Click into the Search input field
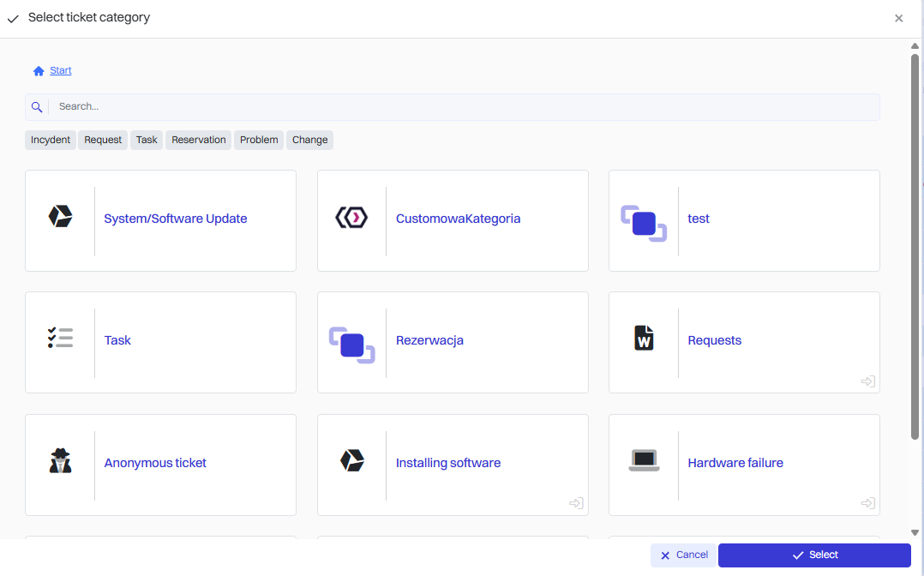Screen dimensions: 924x576 click(x=463, y=107)
